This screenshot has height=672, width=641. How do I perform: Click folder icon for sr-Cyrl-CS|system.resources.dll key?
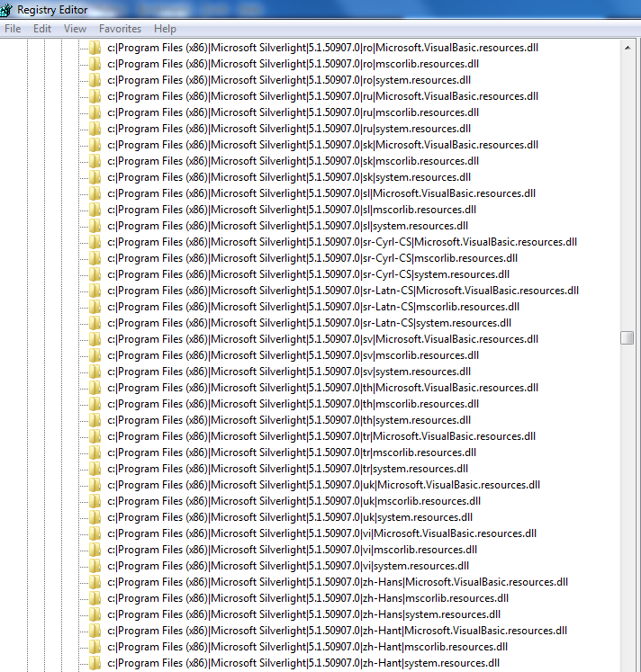click(95, 274)
